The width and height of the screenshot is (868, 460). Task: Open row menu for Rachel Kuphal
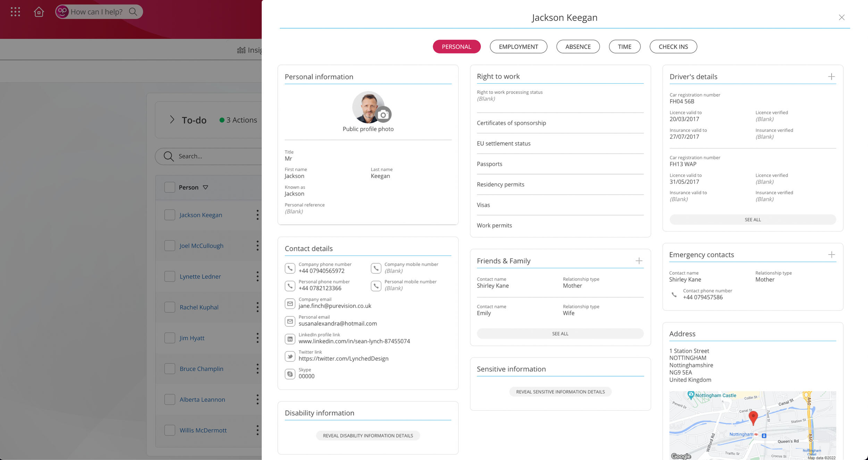click(x=258, y=307)
